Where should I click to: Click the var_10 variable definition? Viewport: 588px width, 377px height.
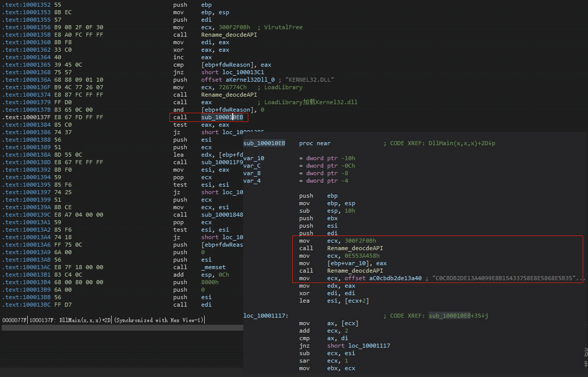[254, 158]
